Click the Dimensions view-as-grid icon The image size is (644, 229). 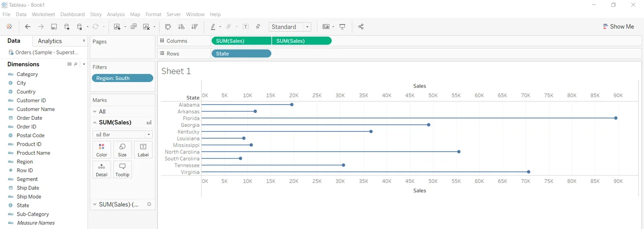point(69,64)
